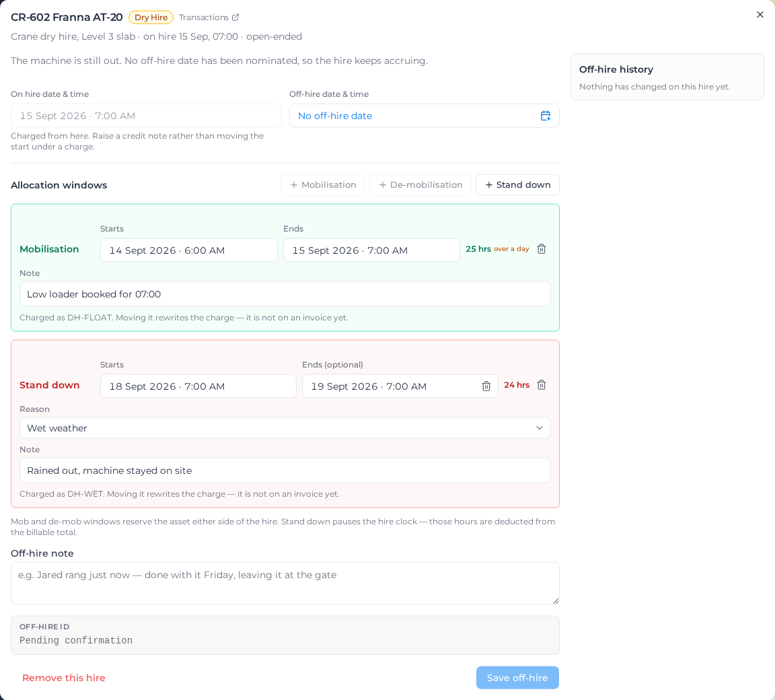Grab the Off-hire note resize handle

556,601
